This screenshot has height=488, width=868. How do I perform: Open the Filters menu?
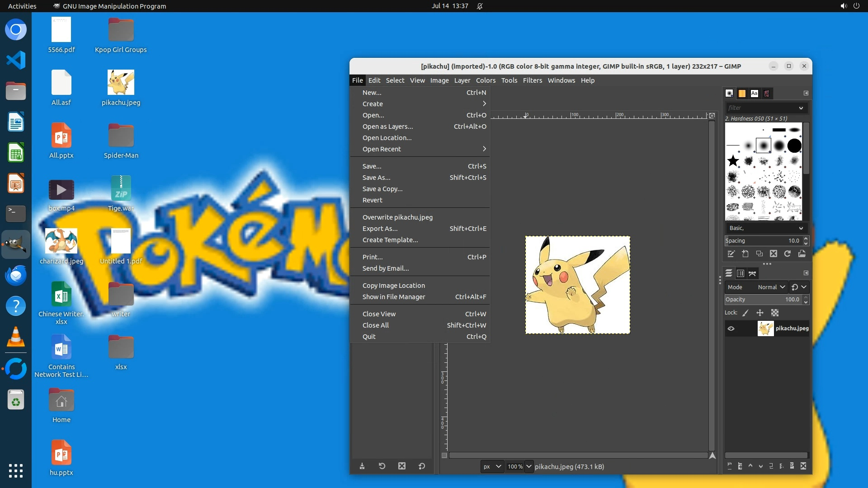pyautogui.click(x=532, y=80)
